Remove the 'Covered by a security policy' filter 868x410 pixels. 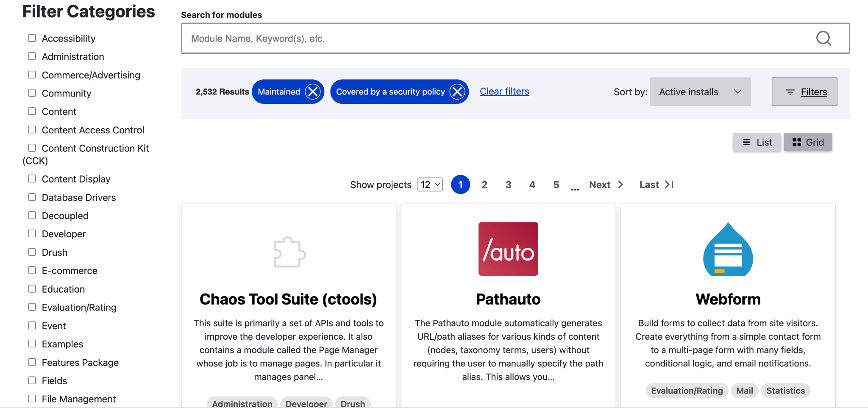458,91
